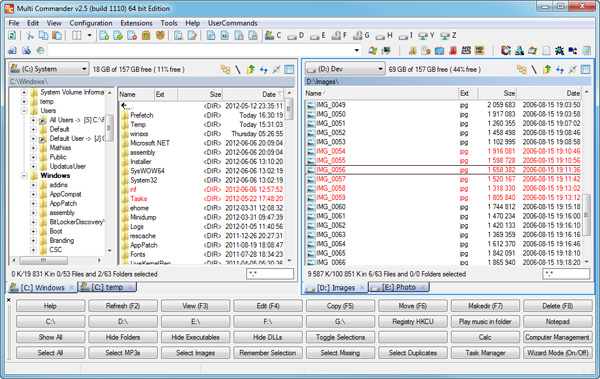600x379 pixels.
Task: Go up one folder in left panel
Action: (251, 69)
